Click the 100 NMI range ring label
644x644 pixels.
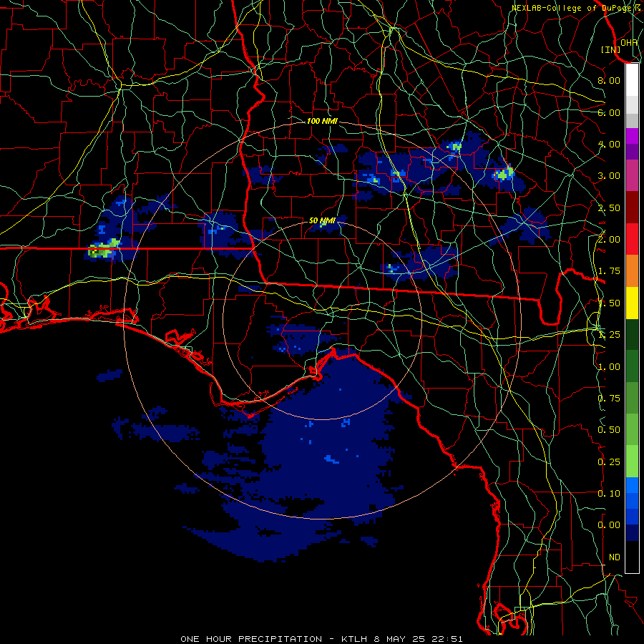322,121
